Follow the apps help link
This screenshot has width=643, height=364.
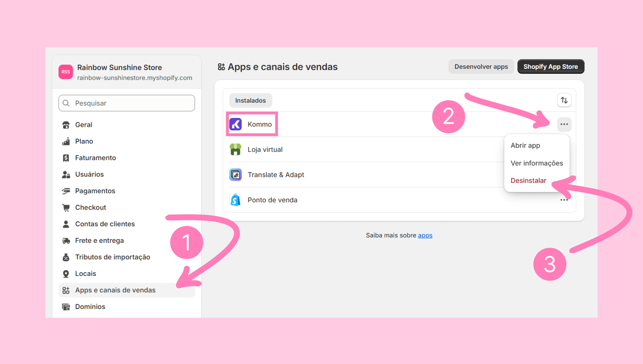(425, 235)
